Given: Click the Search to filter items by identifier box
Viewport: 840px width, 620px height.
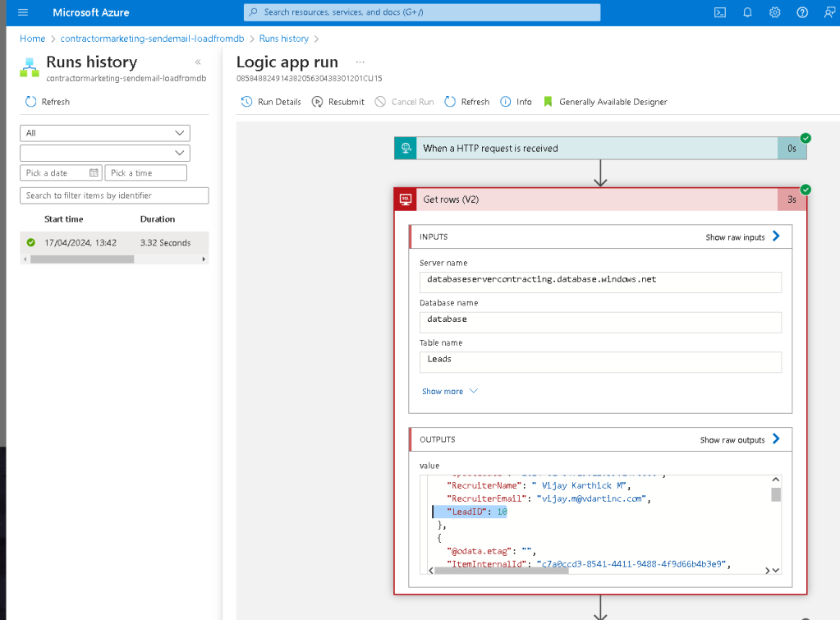Looking at the screenshot, I should pos(114,195).
